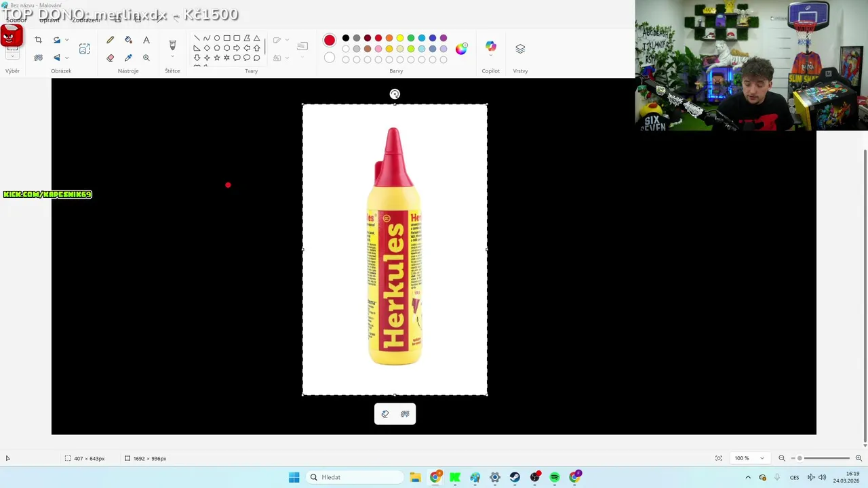Click the Herkules bottle image selection
This screenshot has width=868, height=488.
[x=395, y=249]
